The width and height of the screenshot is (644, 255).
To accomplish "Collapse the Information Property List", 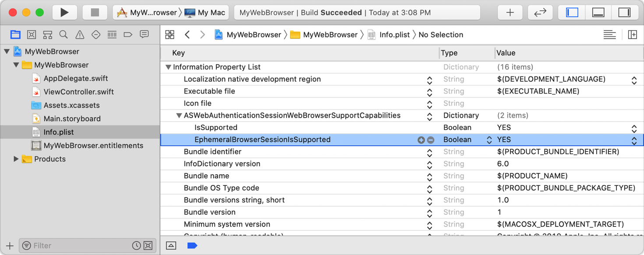I will (168, 67).
